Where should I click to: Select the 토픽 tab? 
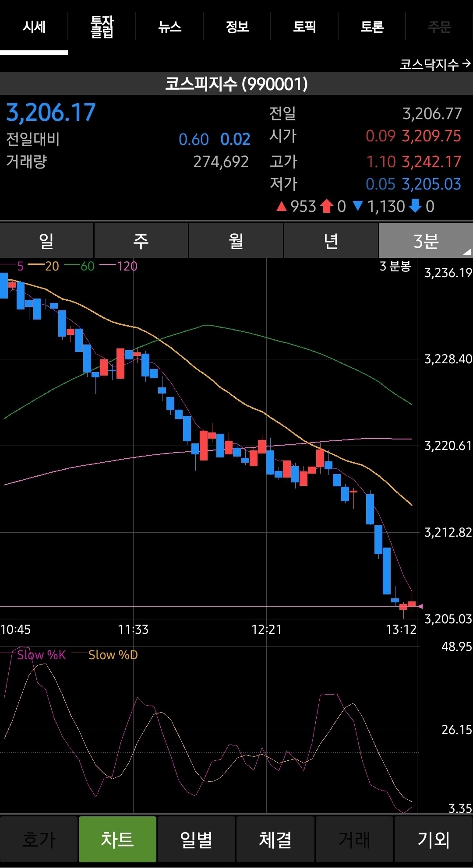pos(304,27)
